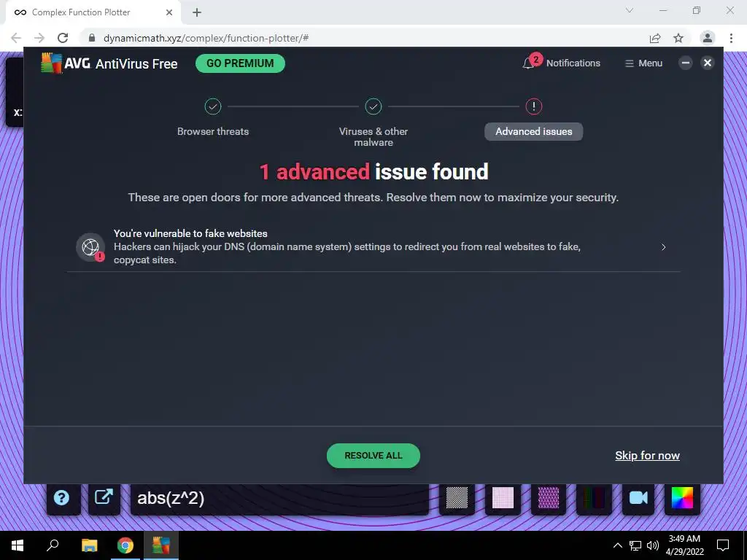Select the light pink grid swatch

pyautogui.click(x=503, y=498)
